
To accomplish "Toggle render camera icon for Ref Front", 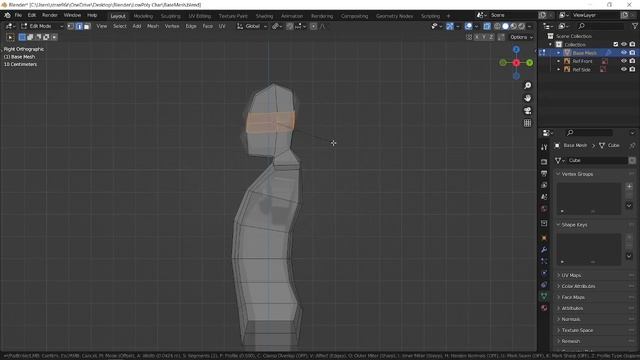I will click(632, 61).
